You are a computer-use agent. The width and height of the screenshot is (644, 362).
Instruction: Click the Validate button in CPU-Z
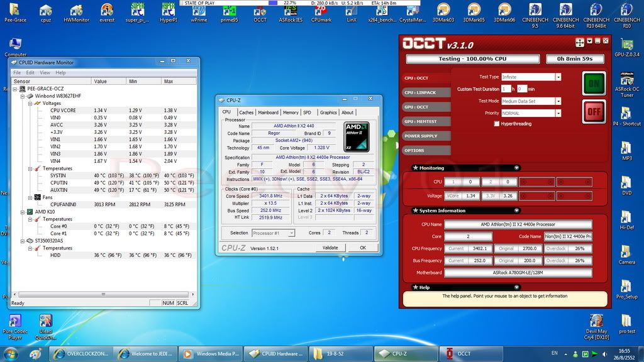click(330, 248)
